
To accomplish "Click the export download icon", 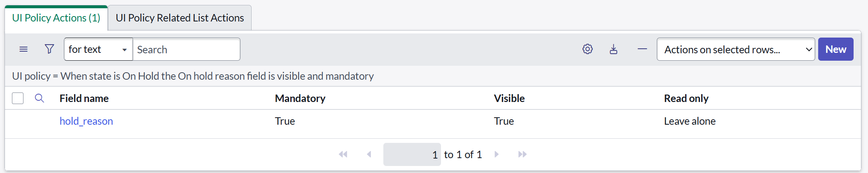I will (x=614, y=49).
